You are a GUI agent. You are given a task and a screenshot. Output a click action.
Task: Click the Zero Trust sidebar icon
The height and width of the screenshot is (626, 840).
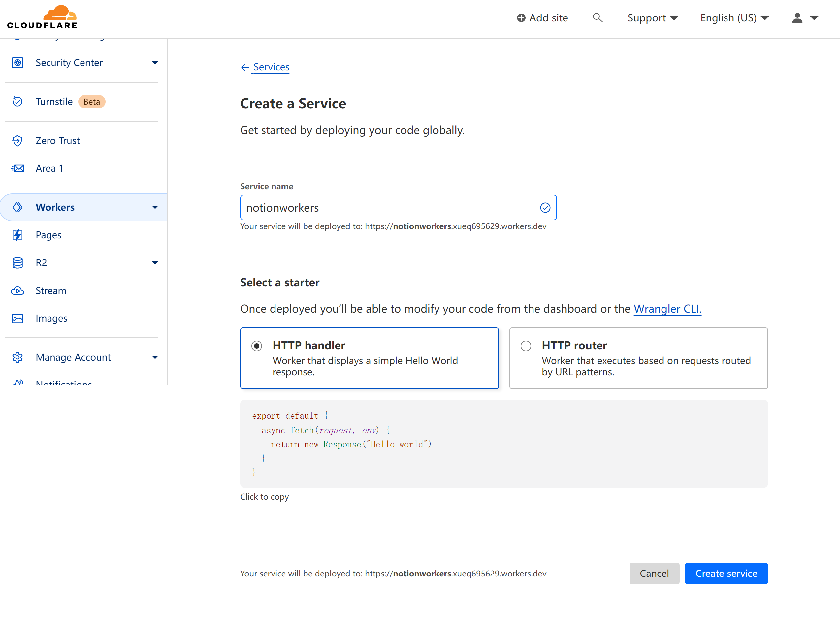[17, 141]
